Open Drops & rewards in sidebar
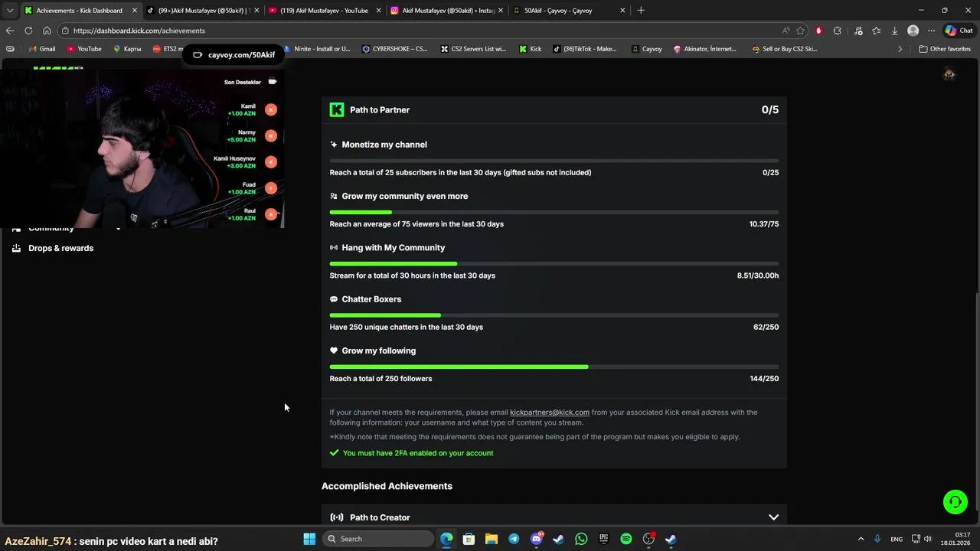Viewport: 980px width, 551px height. [x=60, y=248]
